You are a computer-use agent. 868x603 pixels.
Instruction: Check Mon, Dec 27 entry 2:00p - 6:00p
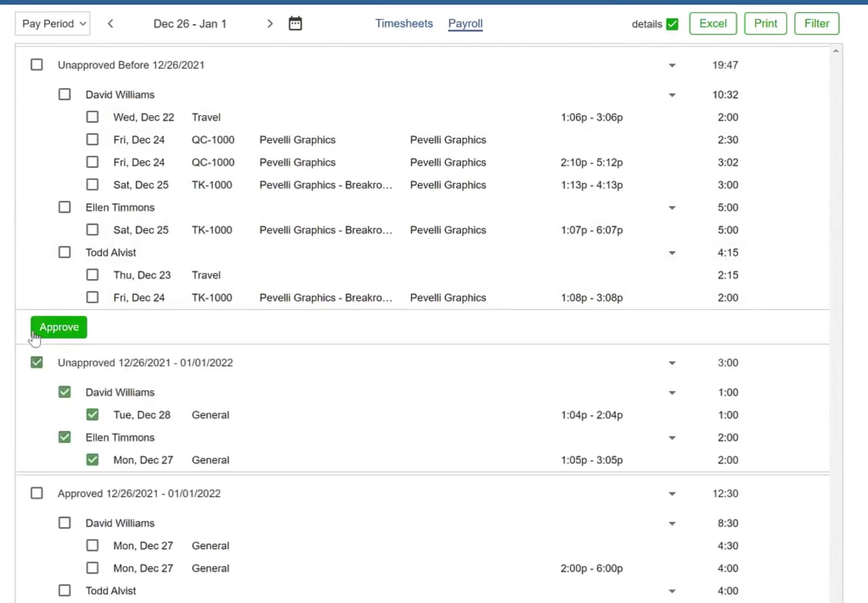pos(93,568)
